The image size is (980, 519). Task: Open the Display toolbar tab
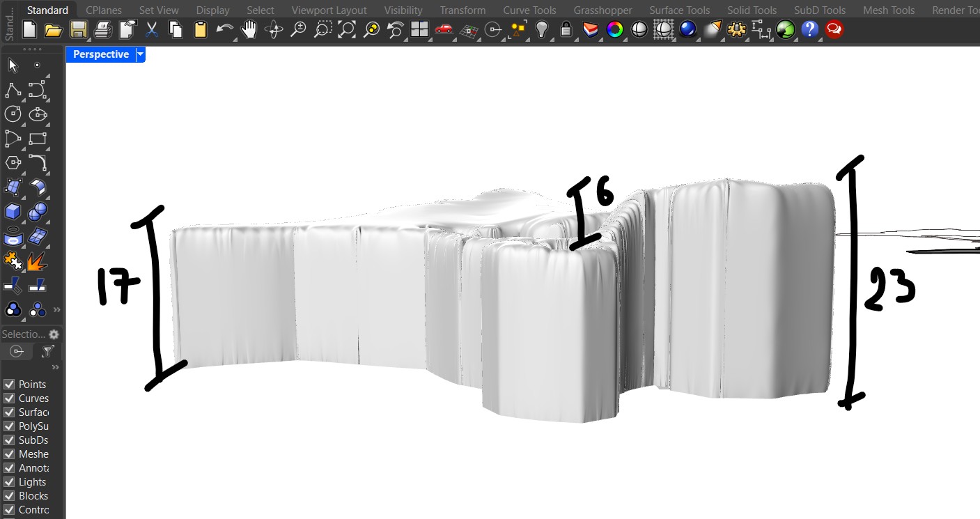(212, 10)
